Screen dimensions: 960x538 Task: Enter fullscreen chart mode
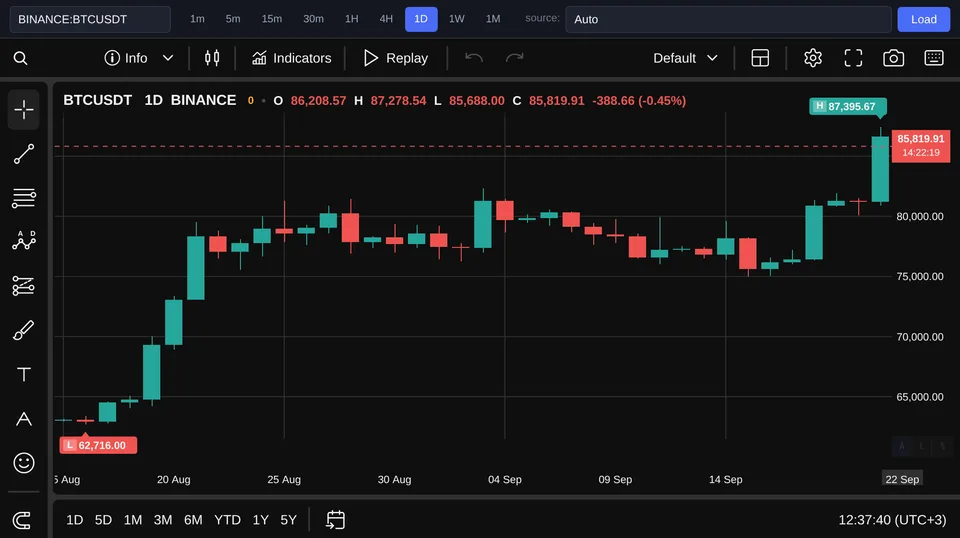[x=853, y=58]
